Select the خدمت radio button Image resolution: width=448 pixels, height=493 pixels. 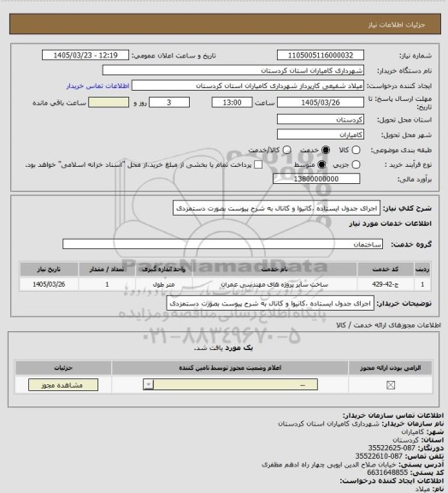(x=326, y=150)
